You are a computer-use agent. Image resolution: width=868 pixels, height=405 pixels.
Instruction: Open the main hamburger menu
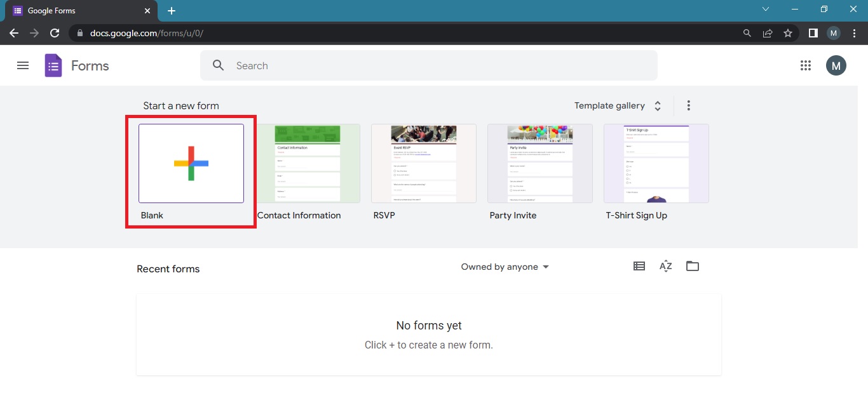pos(23,65)
